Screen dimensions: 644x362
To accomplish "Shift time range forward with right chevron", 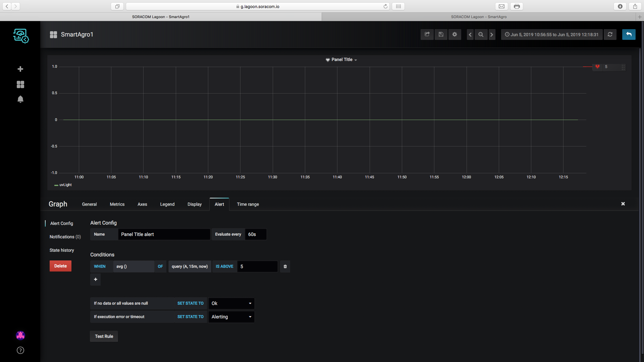I will point(492,35).
